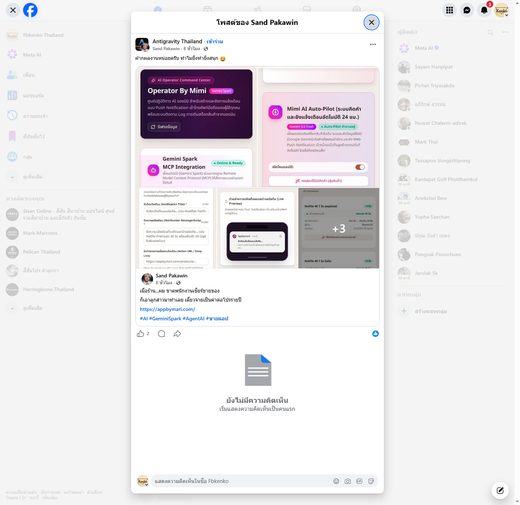
Task: Open three-dot post options menu
Action: tap(373, 44)
